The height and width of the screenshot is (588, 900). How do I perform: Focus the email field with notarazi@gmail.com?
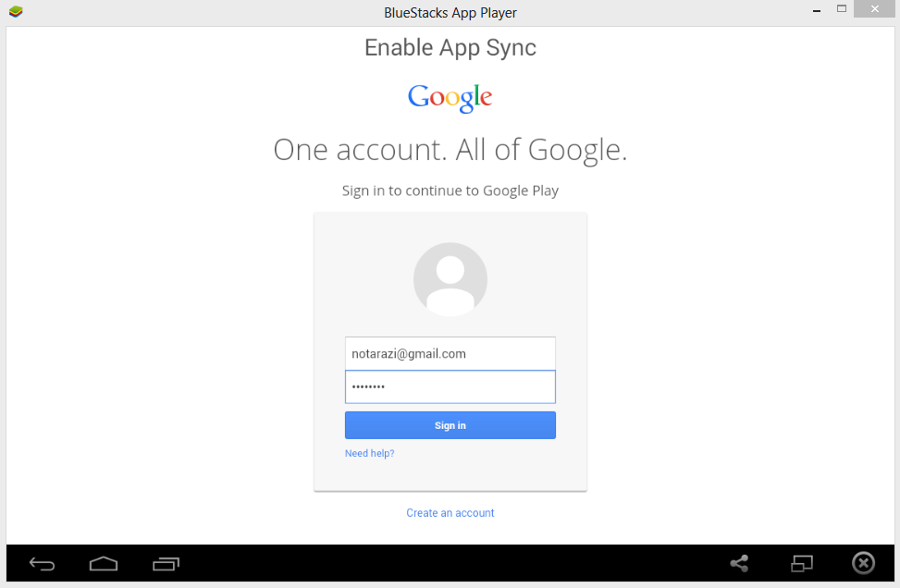[x=450, y=353]
